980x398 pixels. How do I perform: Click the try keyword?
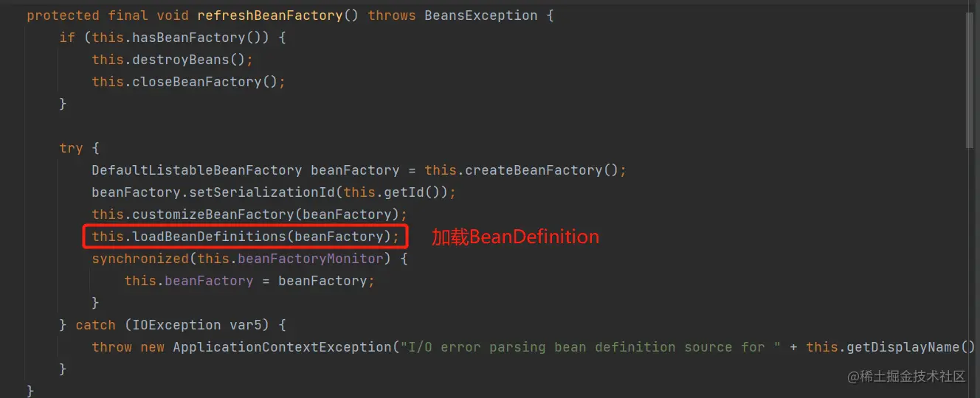[x=72, y=148]
